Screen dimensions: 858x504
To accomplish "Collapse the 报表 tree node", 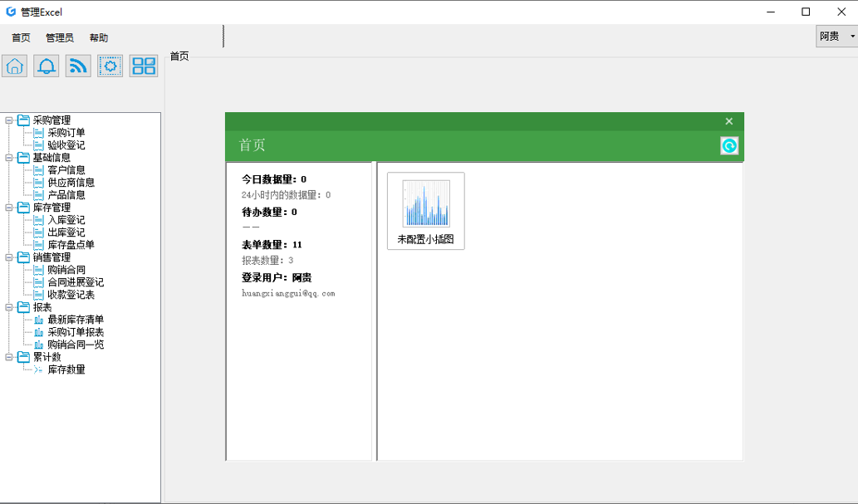I will (x=9, y=307).
